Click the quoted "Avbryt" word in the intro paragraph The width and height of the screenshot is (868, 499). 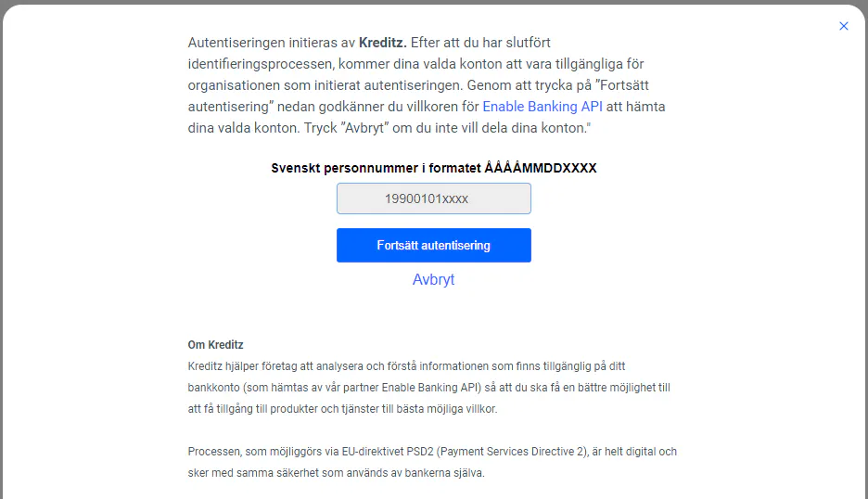pos(365,128)
